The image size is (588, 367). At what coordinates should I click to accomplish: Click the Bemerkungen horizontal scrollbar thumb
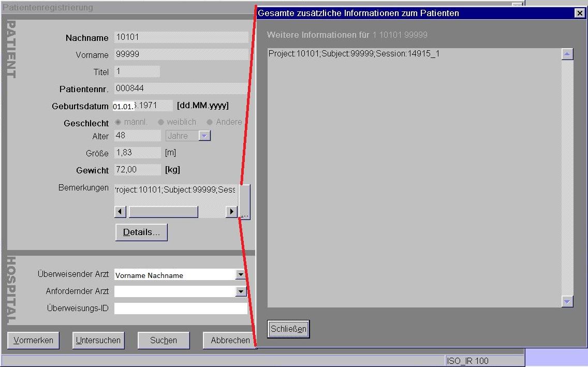click(x=163, y=212)
